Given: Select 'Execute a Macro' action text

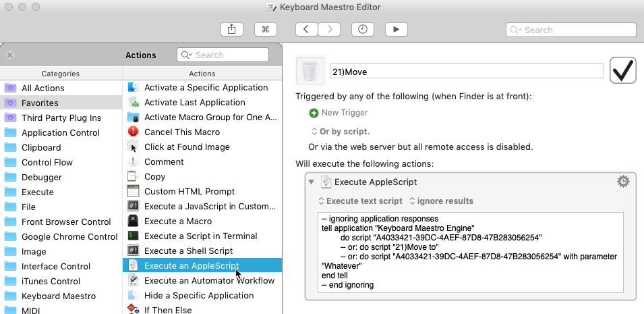Looking at the screenshot, I should pos(178,221).
